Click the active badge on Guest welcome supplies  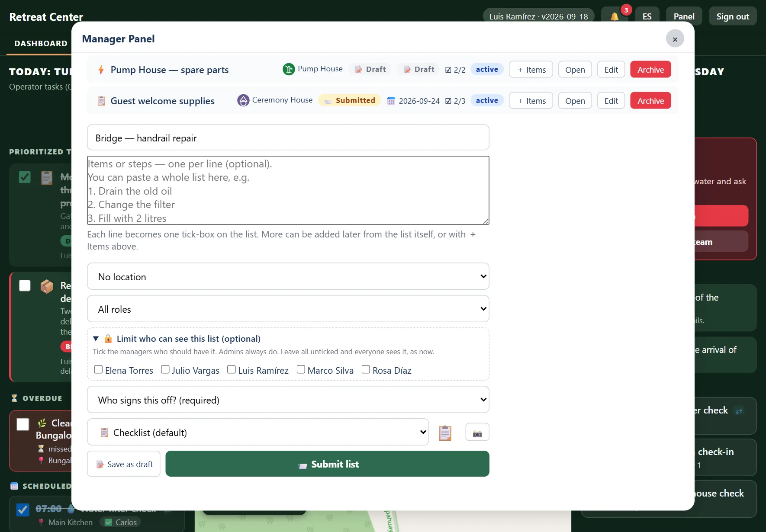coord(487,100)
